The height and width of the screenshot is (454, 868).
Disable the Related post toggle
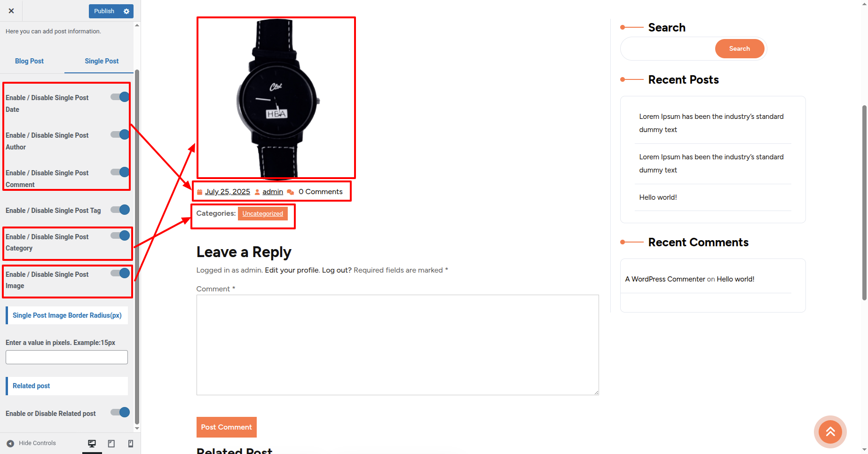pyautogui.click(x=120, y=412)
